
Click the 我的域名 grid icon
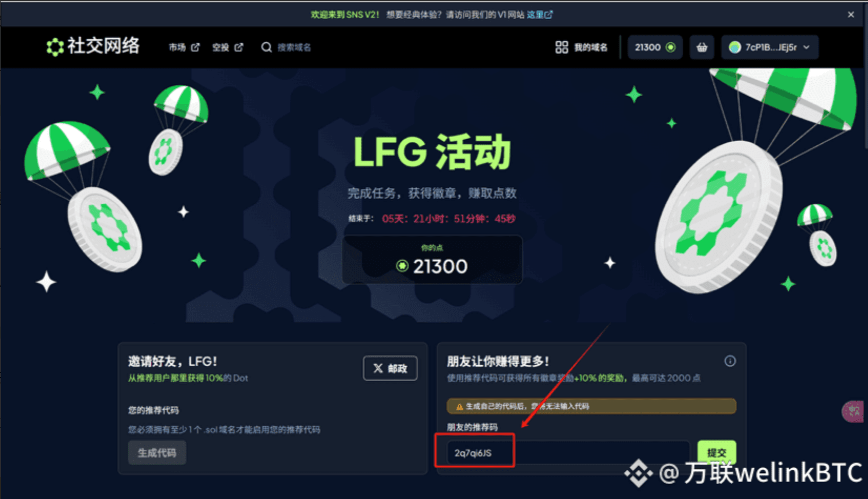(561, 47)
